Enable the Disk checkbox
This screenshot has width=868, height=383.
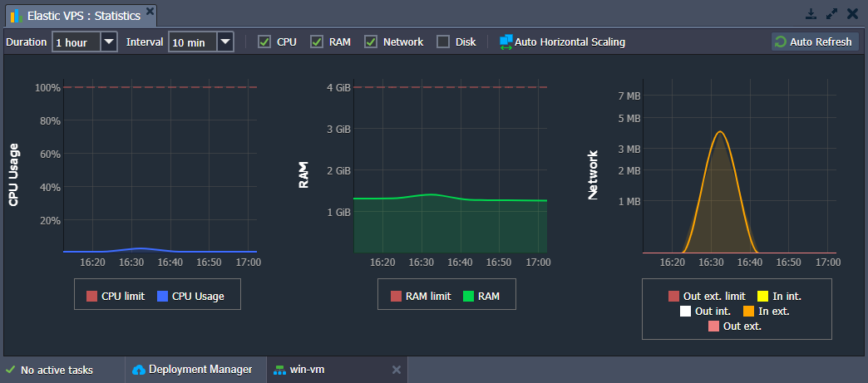[x=443, y=42]
